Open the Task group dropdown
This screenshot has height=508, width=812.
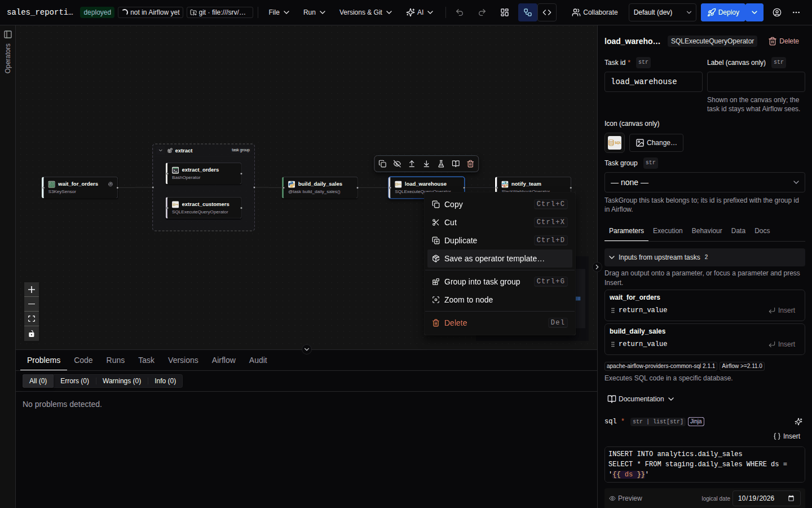704,182
